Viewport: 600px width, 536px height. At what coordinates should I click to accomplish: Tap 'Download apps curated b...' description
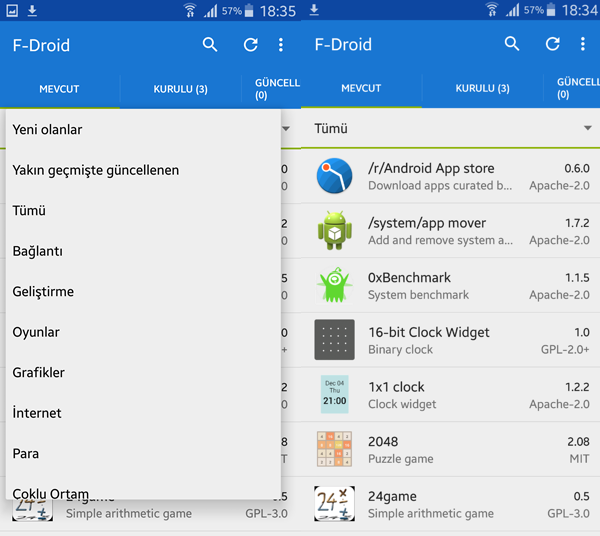tap(440, 186)
